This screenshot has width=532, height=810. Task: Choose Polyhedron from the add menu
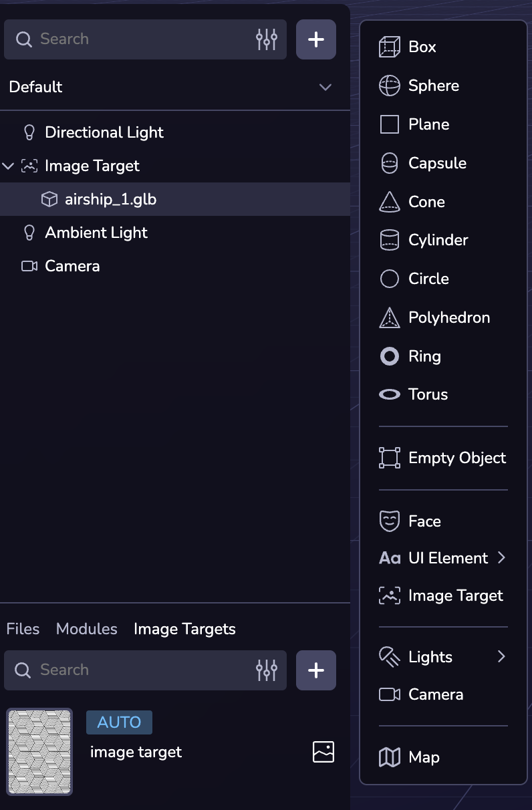pyautogui.click(x=448, y=317)
